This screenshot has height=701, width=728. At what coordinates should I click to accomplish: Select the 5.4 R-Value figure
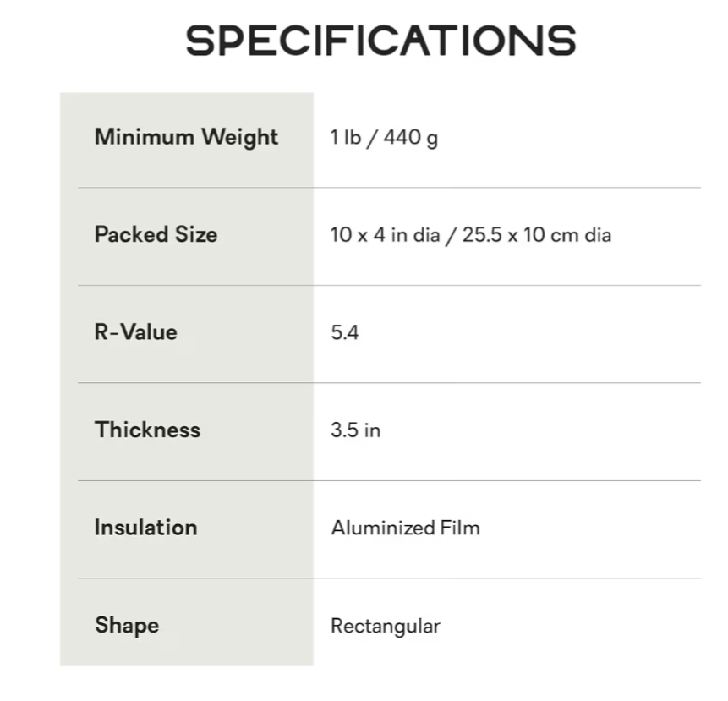pyautogui.click(x=345, y=333)
